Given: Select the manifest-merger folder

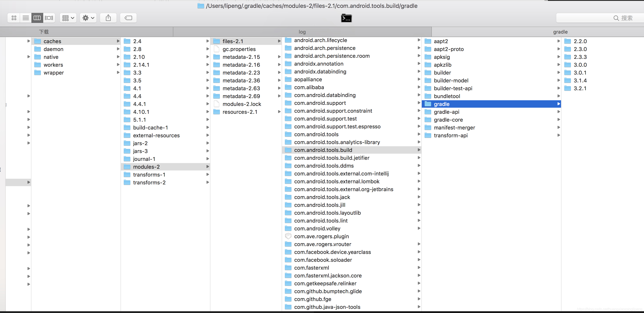Looking at the screenshot, I should (x=454, y=128).
